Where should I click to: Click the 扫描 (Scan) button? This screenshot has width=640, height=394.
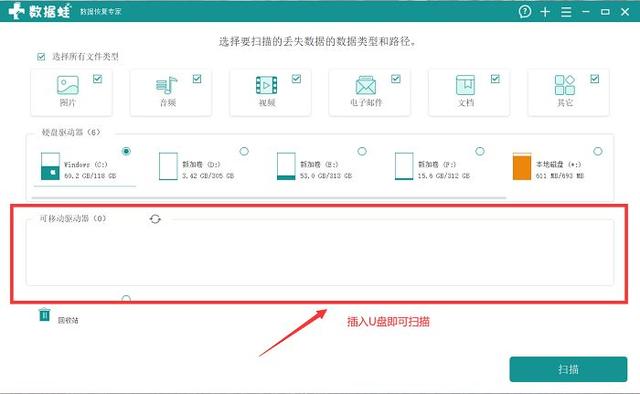(568, 370)
